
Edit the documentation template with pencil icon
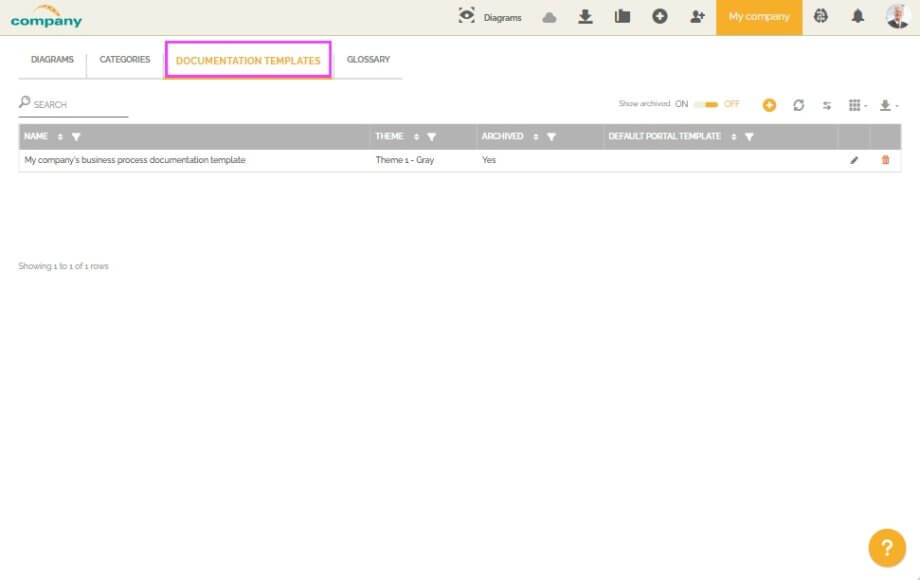[854, 160]
